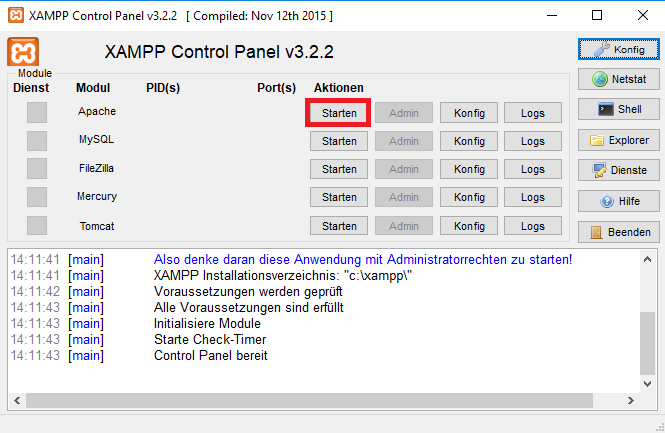Start the MySQL module

pyautogui.click(x=339, y=141)
